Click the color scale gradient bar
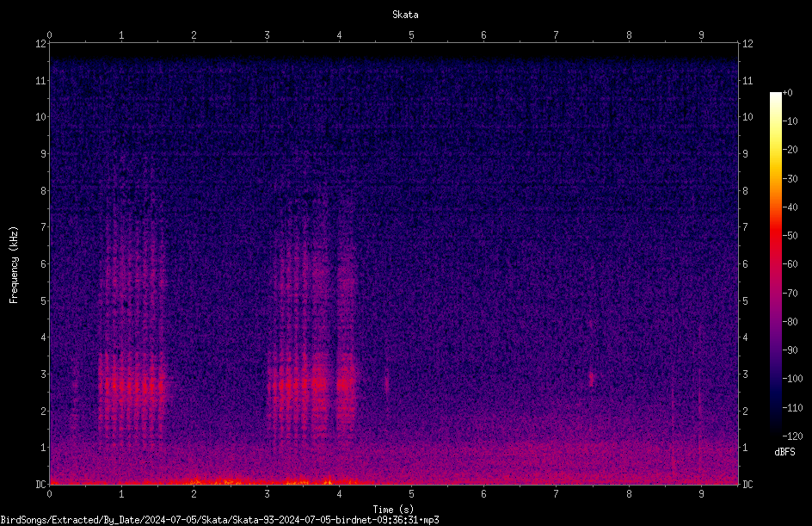The height and width of the screenshot is (526, 812). click(x=775, y=263)
